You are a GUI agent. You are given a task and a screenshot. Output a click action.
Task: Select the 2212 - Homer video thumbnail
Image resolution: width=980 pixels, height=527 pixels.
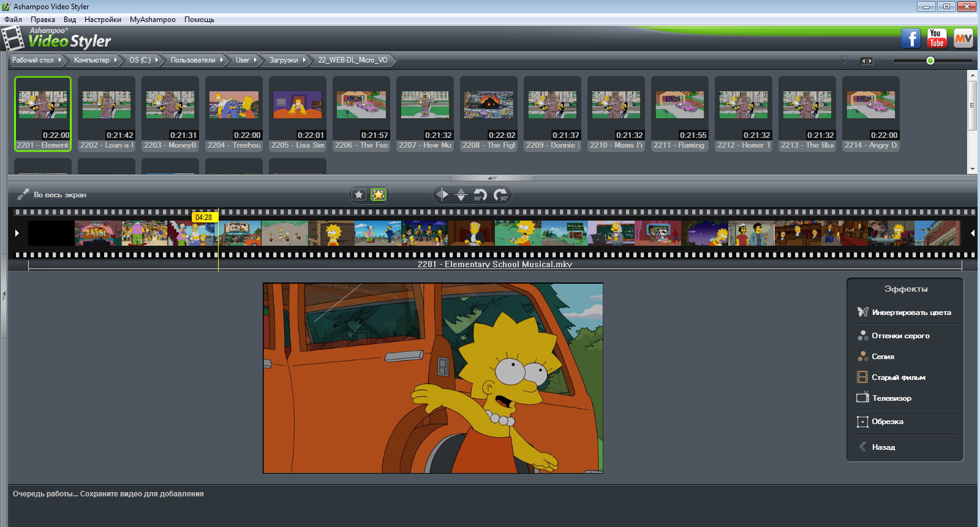pos(744,114)
